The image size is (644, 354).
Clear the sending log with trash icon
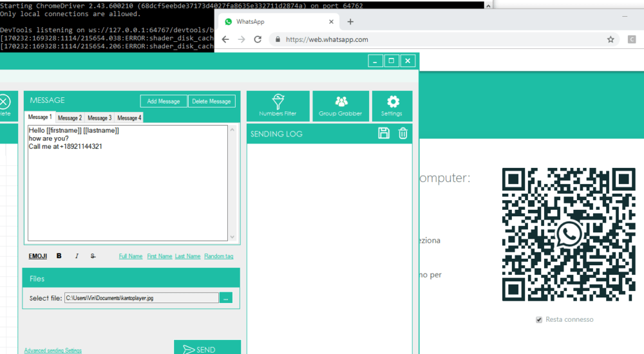point(403,133)
